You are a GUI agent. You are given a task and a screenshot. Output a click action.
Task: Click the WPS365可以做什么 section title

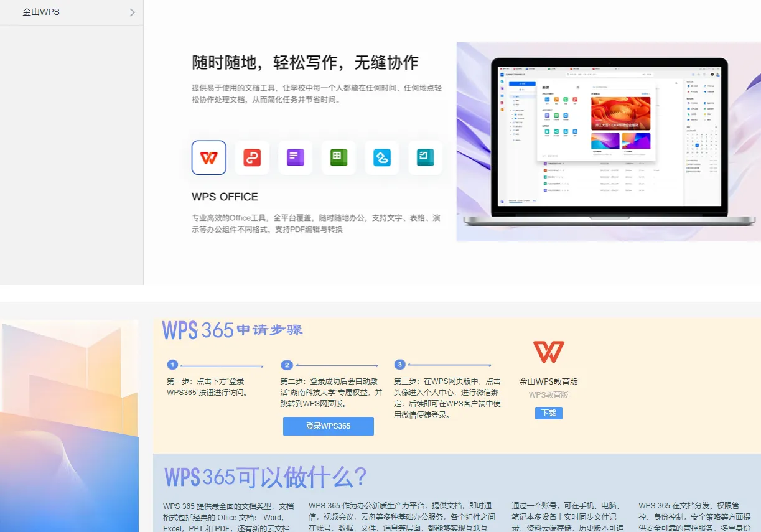(x=264, y=477)
